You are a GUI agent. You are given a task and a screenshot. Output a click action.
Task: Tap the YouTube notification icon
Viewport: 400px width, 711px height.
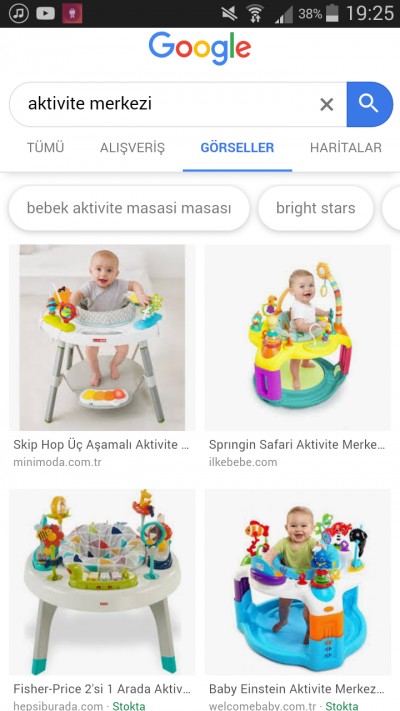point(45,14)
